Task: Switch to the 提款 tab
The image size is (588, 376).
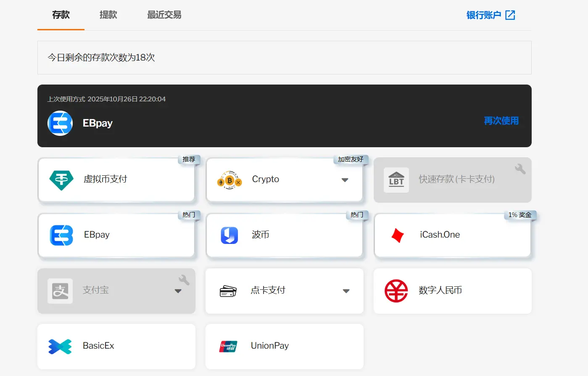Action: point(108,15)
